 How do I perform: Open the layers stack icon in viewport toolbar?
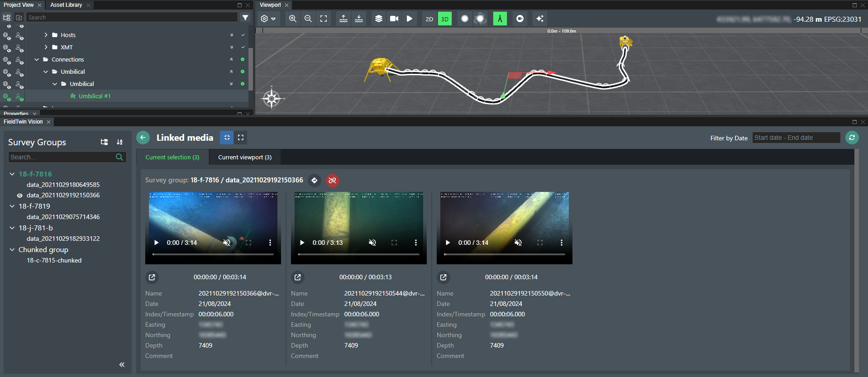coord(379,19)
